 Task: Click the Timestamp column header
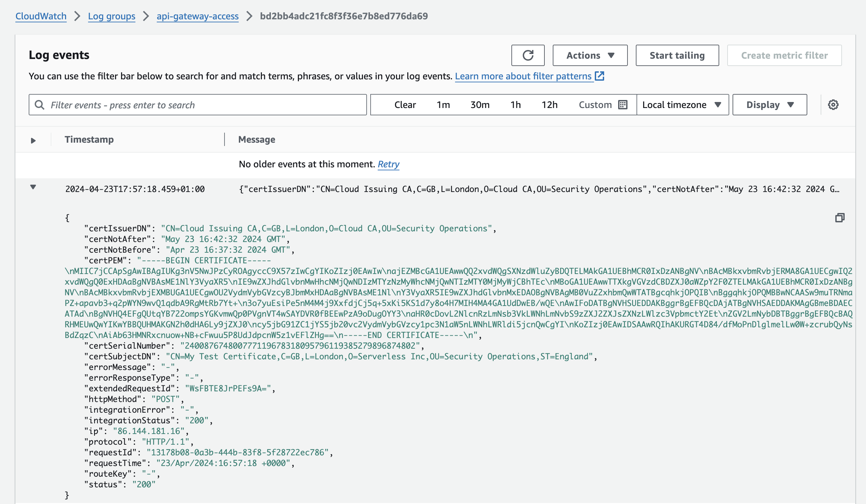click(89, 139)
